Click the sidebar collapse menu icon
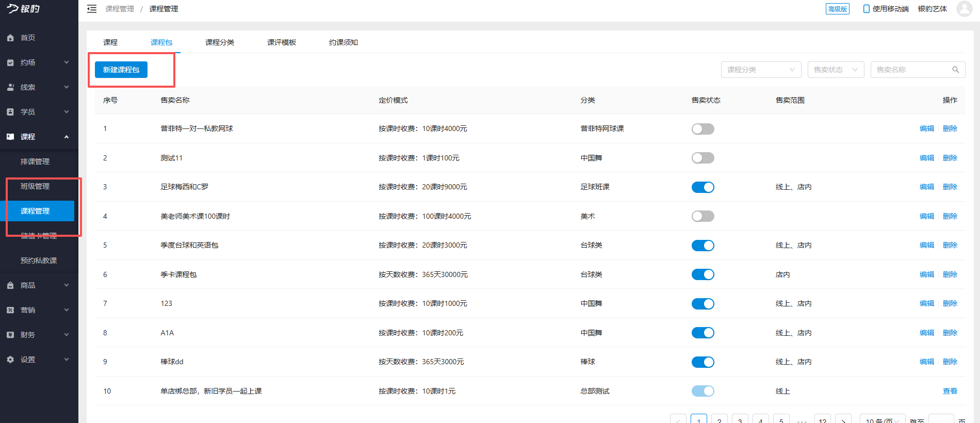 [92, 9]
